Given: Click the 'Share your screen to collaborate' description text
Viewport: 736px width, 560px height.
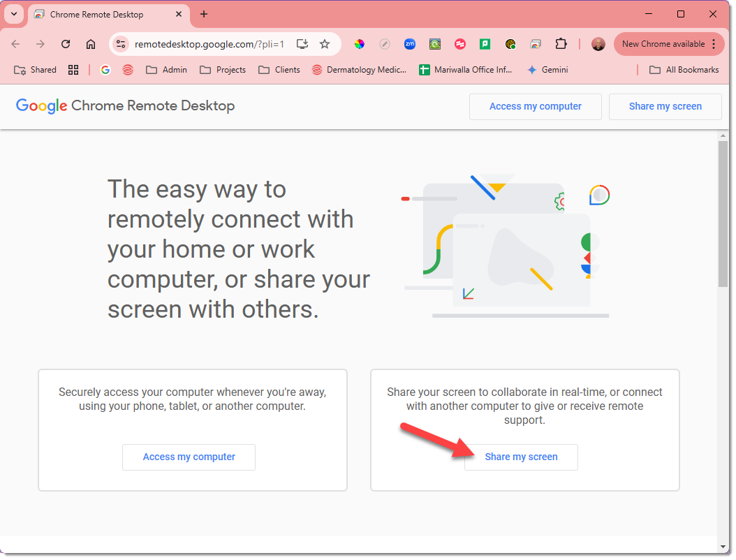Looking at the screenshot, I should 525,406.
